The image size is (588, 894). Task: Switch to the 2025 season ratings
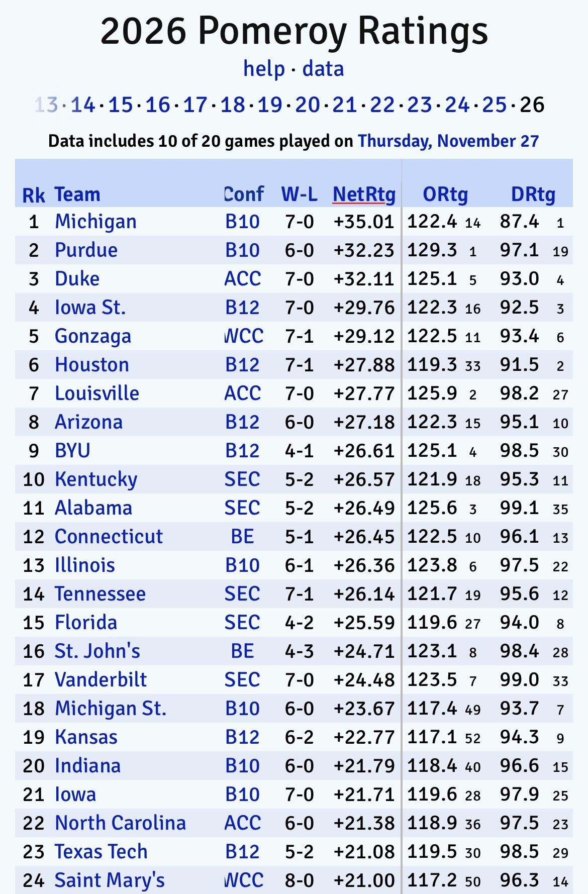click(494, 105)
